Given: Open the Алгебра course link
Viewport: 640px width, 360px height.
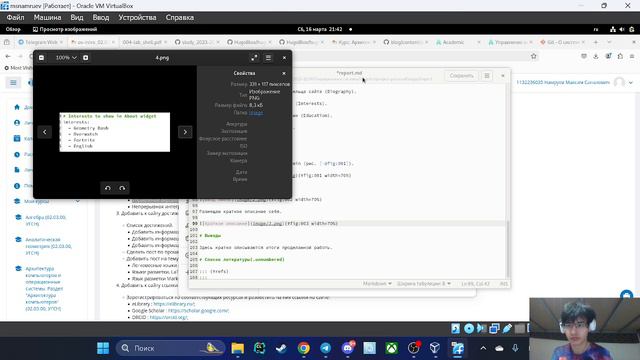Looking at the screenshot, I should tap(45, 221).
